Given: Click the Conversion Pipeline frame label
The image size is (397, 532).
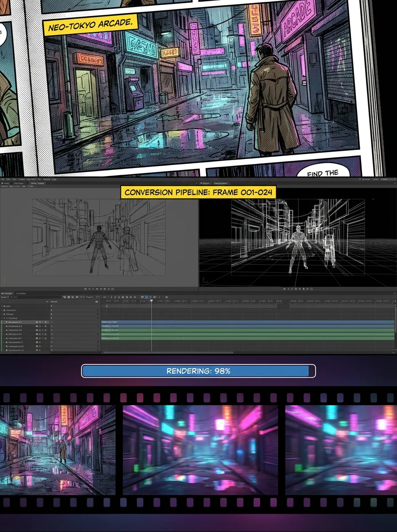Looking at the screenshot, I should pos(198,192).
